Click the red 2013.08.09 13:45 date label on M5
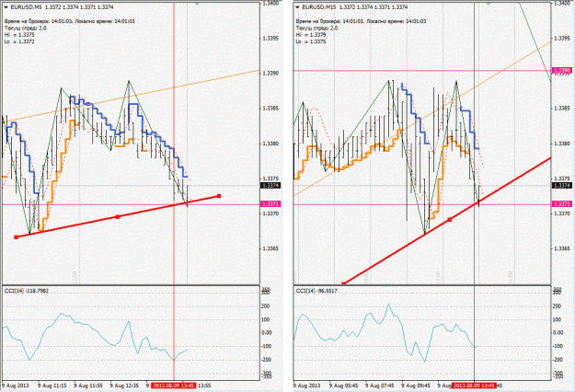This screenshot has height=392, width=575. tap(174, 386)
